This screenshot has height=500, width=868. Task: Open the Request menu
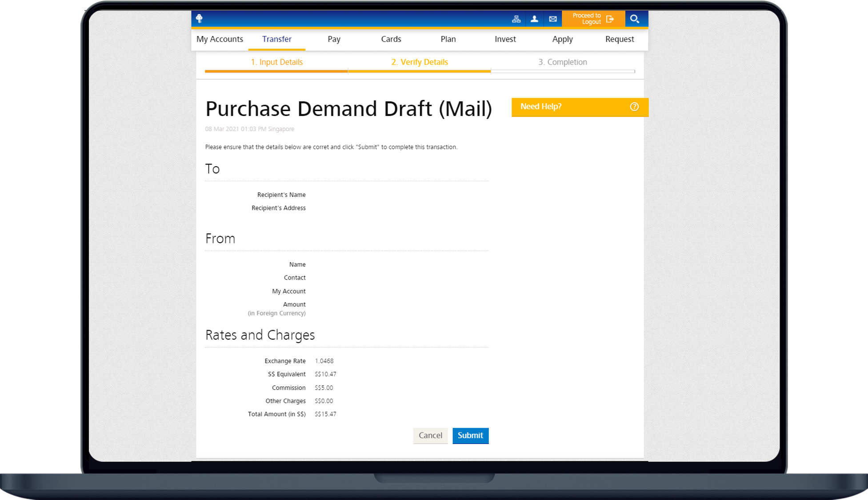[620, 39]
